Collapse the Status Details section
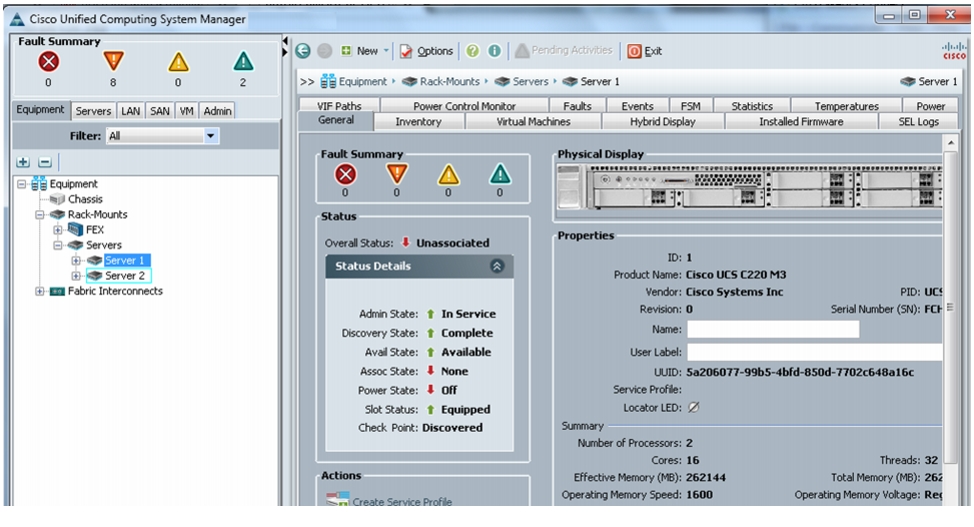Image resolution: width=974 pixels, height=527 pixels. pos(497,266)
